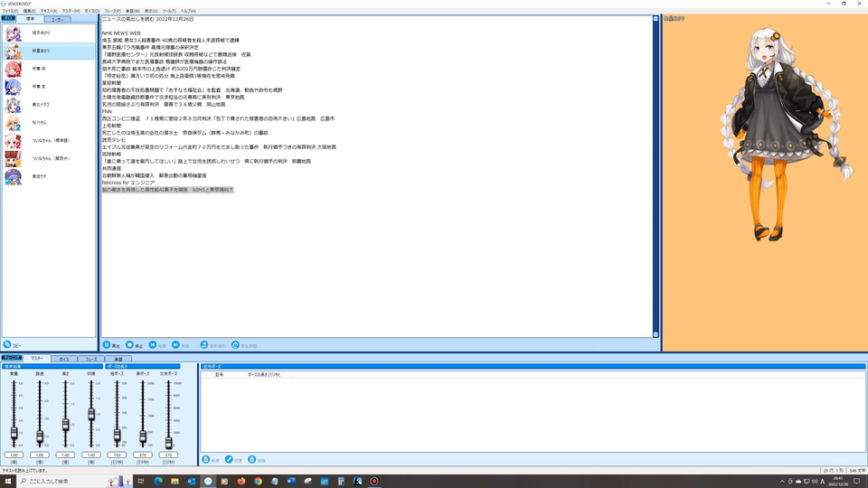The height and width of the screenshot is (488, 868).
Task: Open the ヘルプ(H) menu
Action: 188,11
